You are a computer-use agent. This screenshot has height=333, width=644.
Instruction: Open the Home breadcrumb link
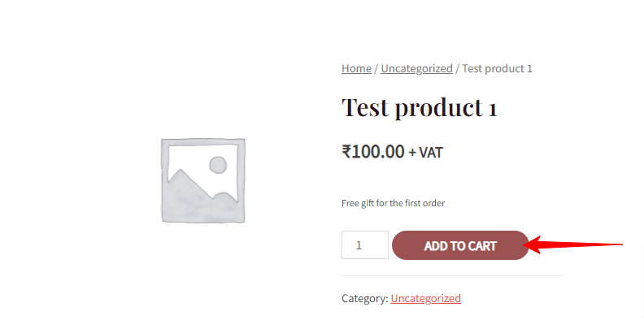click(x=356, y=68)
